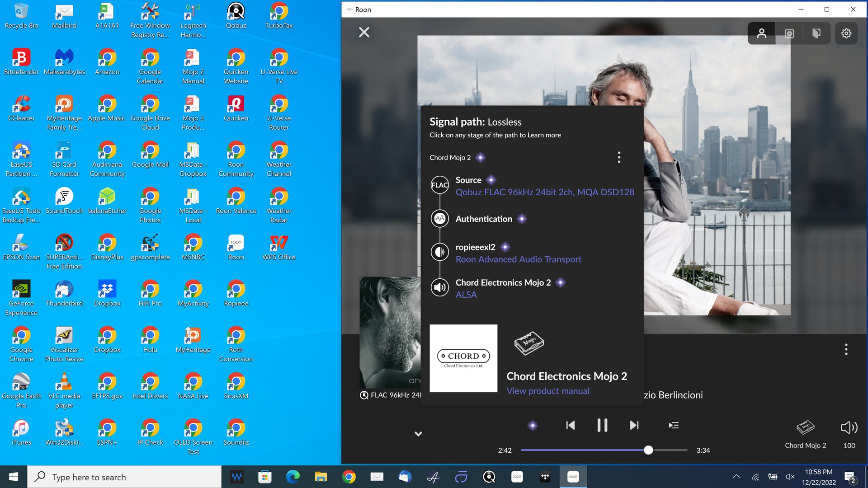Open the artist view icon in Roon
This screenshot has width=868, height=488.
click(x=761, y=33)
